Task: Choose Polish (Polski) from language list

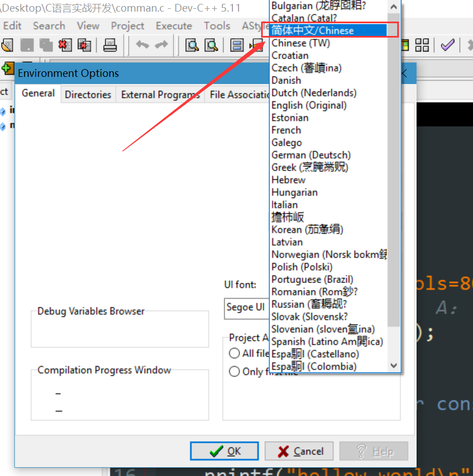Action: coord(329,267)
